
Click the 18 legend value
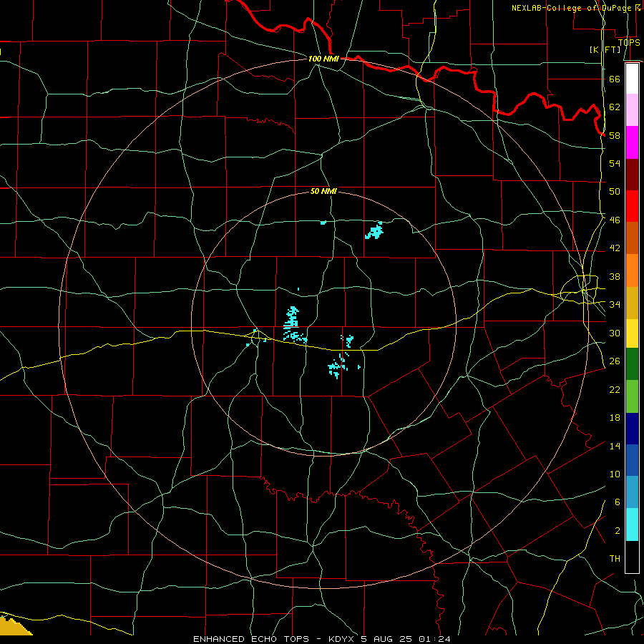click(x=615, y=418)
